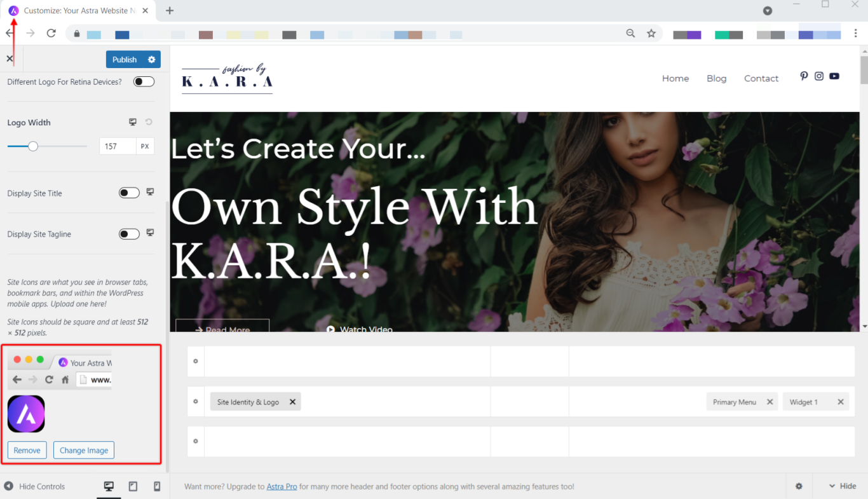Click the Logo Width slider handle
The image size is (868, 499).
tap(33, 146)
